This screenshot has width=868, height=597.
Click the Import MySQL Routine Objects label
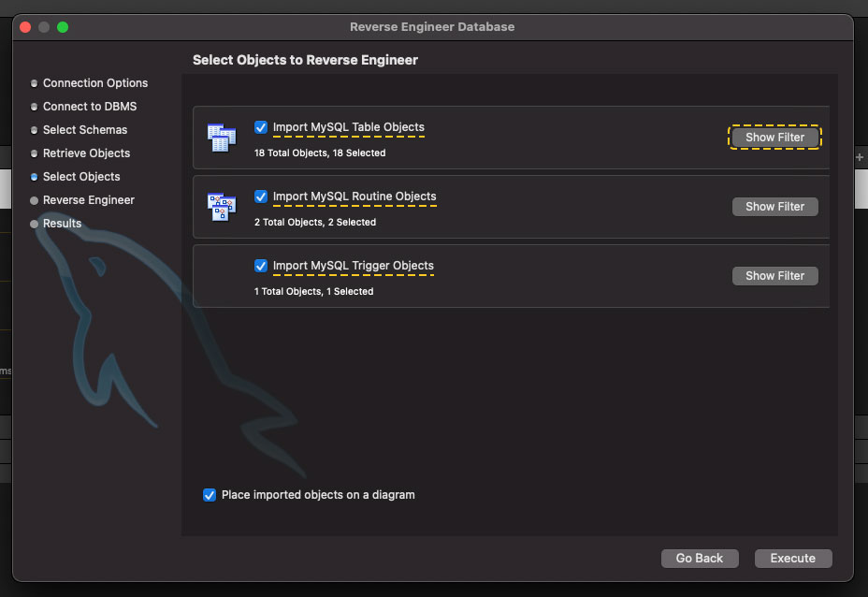[354, 197]
